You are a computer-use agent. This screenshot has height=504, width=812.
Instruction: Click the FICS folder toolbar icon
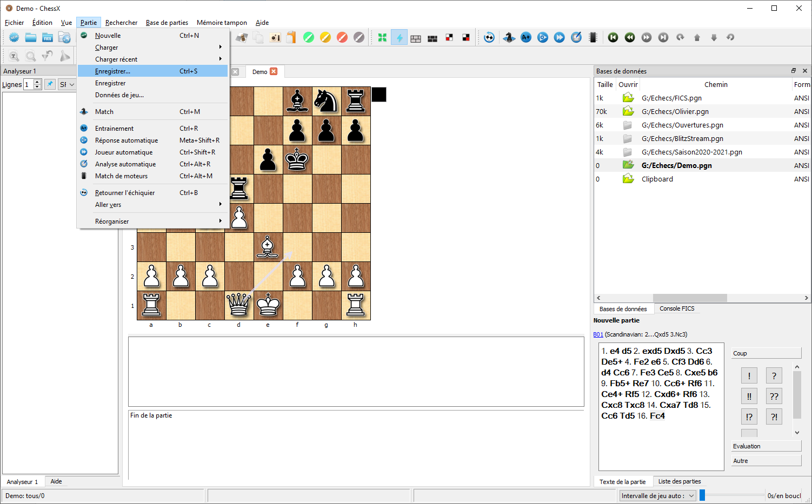point(48,37)
